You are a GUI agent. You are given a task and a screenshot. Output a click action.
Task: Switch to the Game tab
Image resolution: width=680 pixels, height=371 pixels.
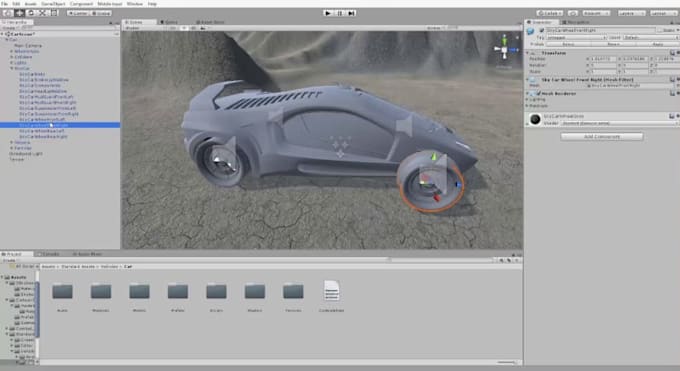coord(169,22)
